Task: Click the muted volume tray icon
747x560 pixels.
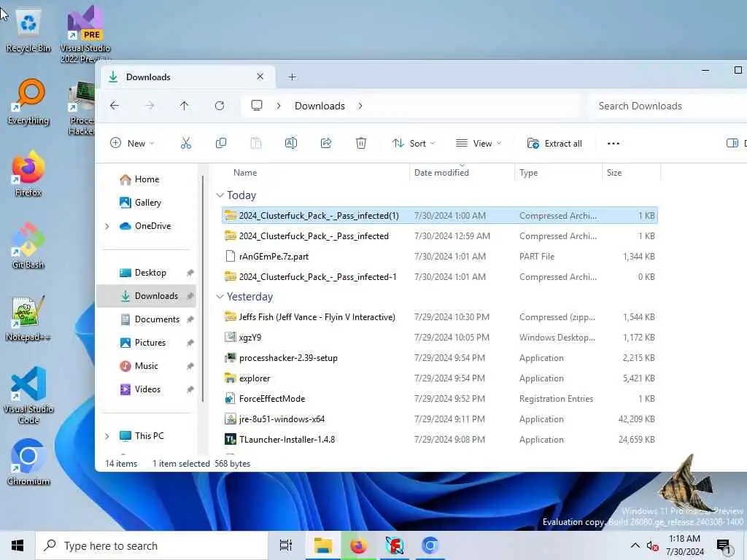Action: (652, 546)
